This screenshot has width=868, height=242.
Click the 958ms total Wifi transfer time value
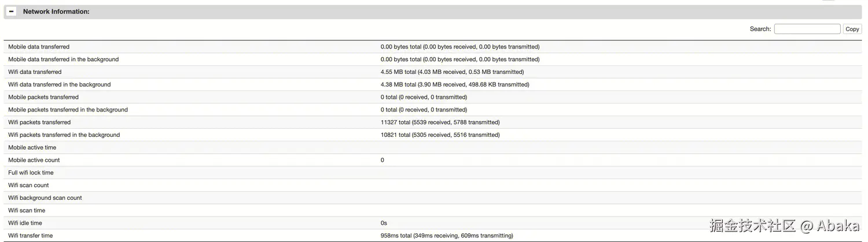(x=447, y=236)
